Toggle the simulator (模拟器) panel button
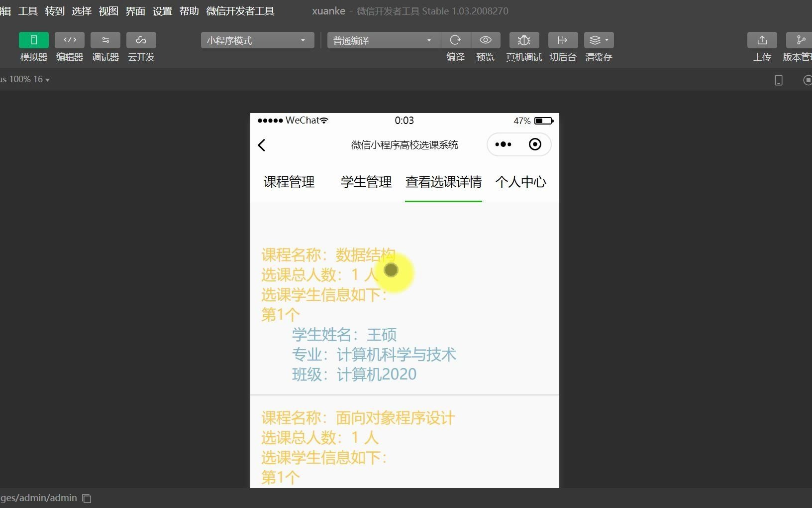Image resolution: width=812 pixels, height=508 pixels. pos(34,40)
